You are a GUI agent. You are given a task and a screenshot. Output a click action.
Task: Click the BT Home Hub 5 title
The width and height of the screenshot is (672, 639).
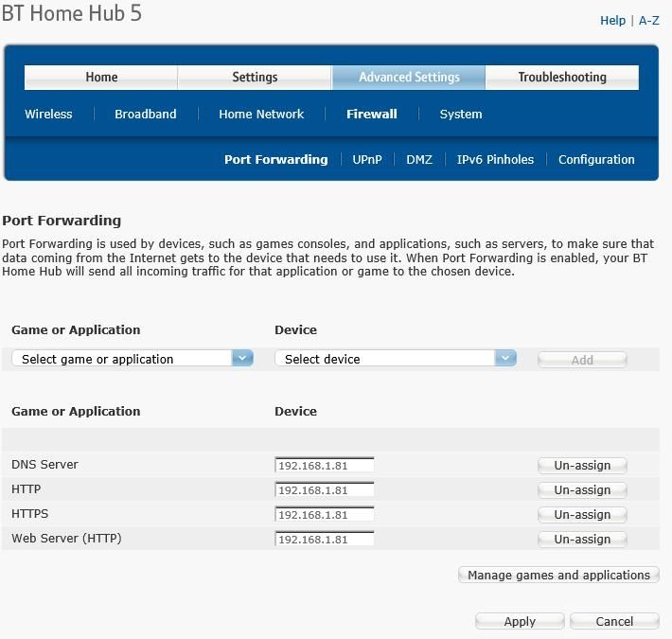tap(72, 13)
